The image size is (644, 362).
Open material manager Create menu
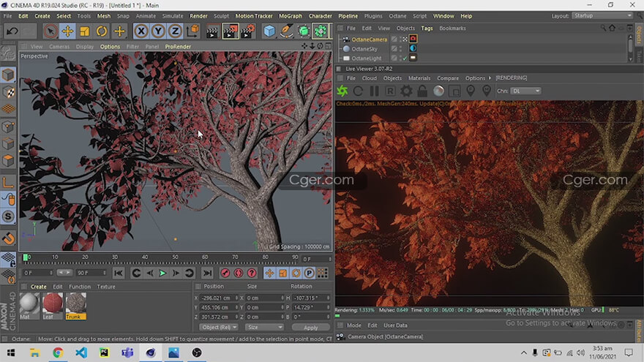38,287
